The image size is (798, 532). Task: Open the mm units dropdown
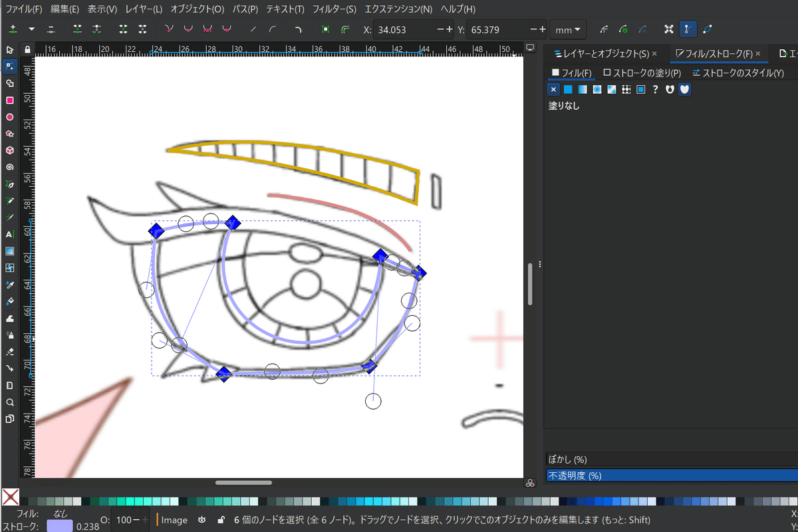pyautogui.click(x=568, y=29)
